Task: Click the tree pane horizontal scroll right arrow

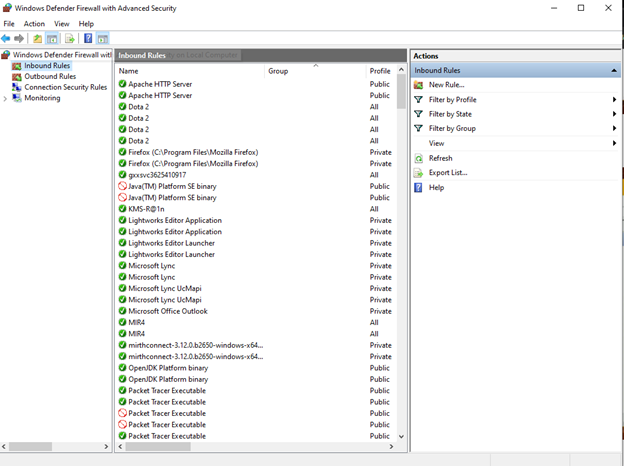Action: click(106, 447)
